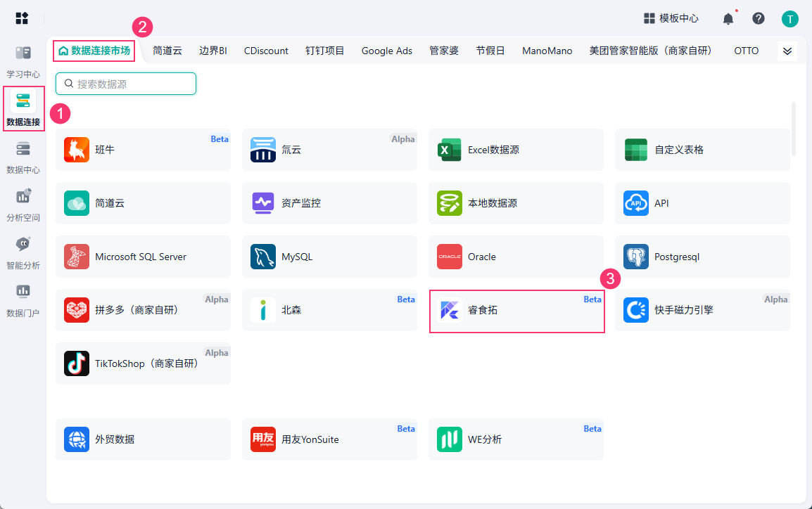Image resolution: width=812 pixels, height=509 pixels.
Task: Select the 快手磁力引擎 label
Action: click(683, 310)
